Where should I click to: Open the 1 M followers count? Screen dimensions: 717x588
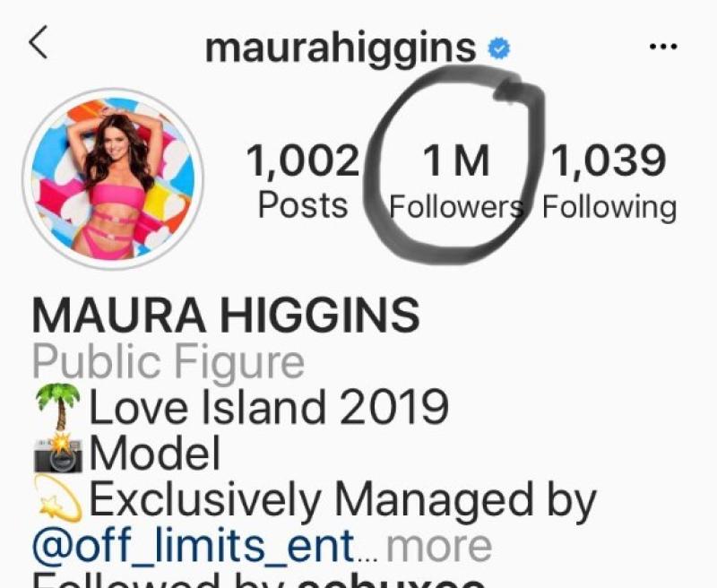click(456, 160)
